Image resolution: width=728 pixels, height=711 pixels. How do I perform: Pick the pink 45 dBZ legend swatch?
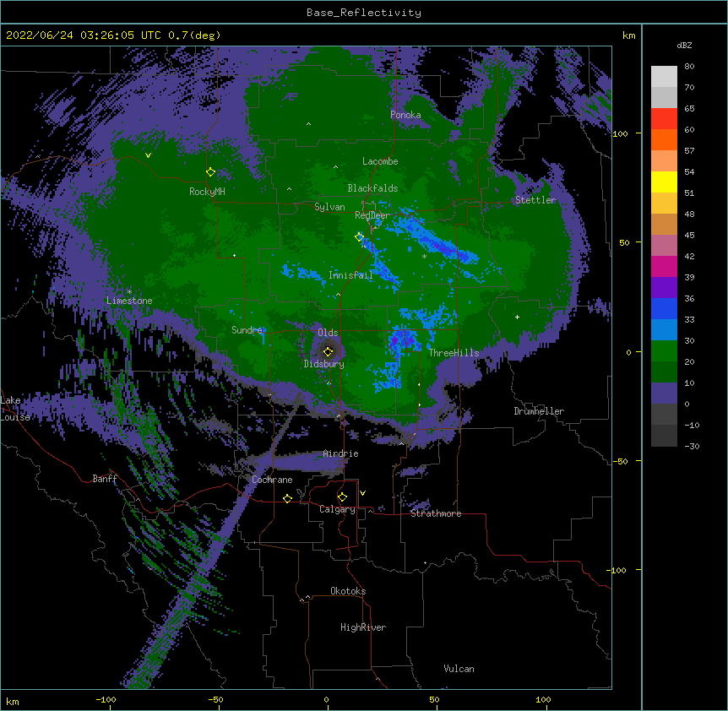tap(664, 246)
